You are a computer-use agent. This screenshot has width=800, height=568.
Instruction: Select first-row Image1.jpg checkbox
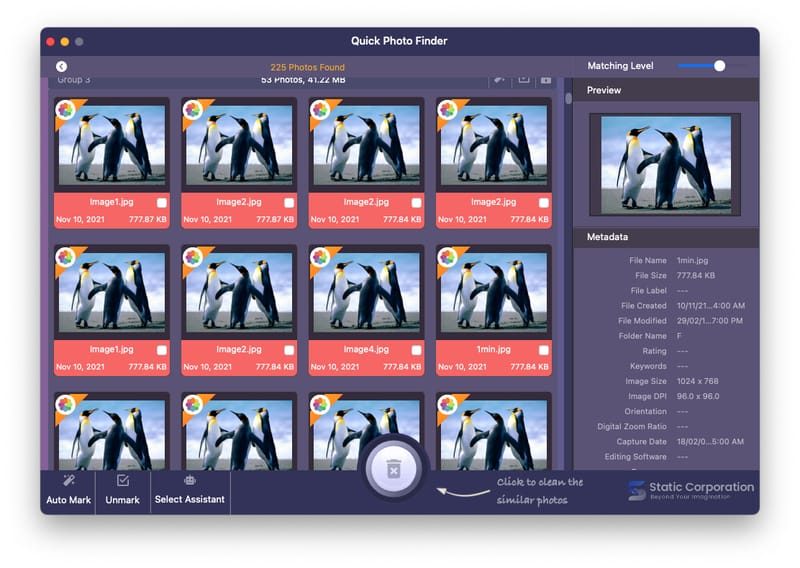click(162, 203)
